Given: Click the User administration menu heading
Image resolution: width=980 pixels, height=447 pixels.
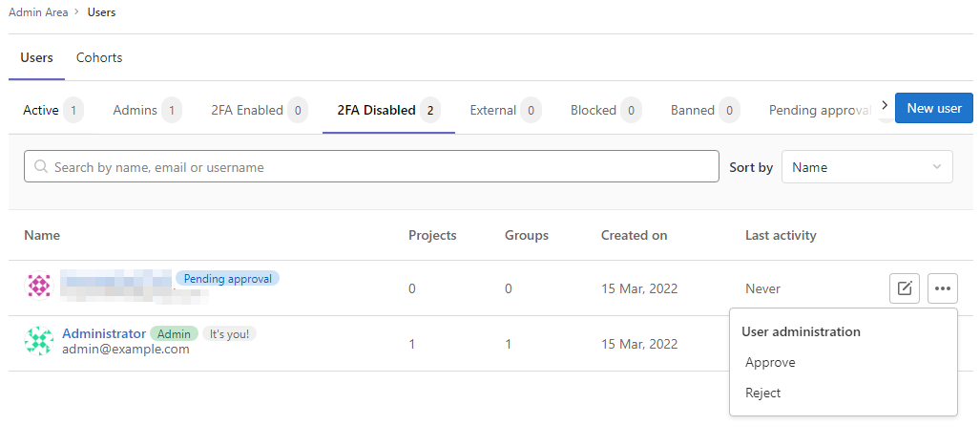Looking at the screenshot, I should [x=801, y=332].
